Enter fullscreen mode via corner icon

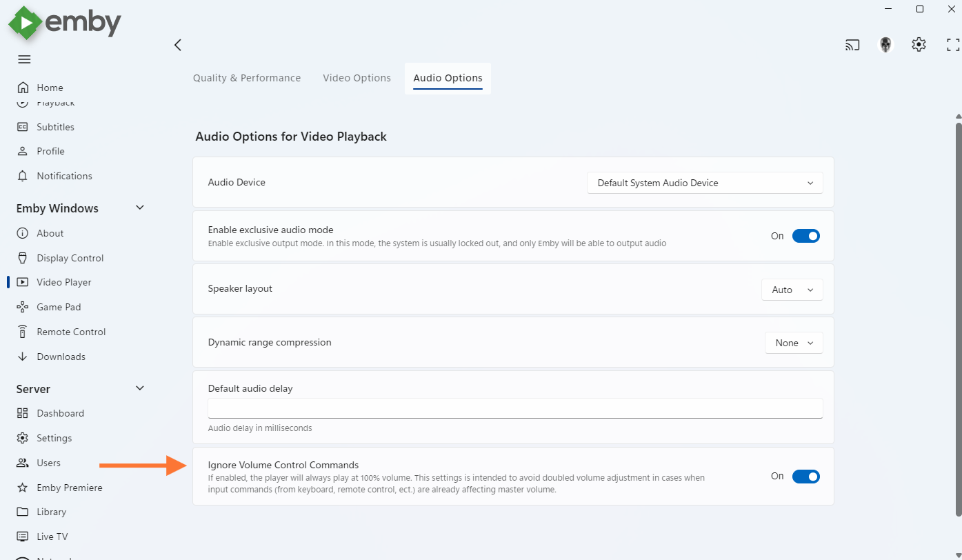[x=952, y=46]
